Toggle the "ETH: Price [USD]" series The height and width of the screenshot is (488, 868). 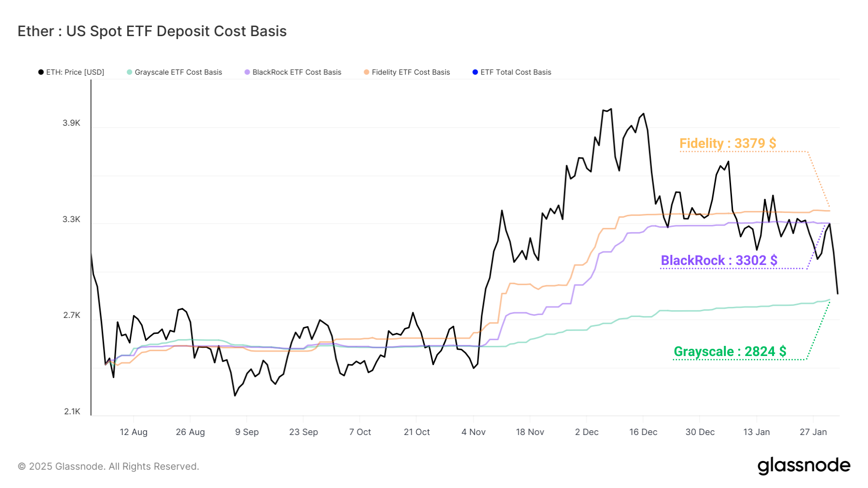point(74,72)
